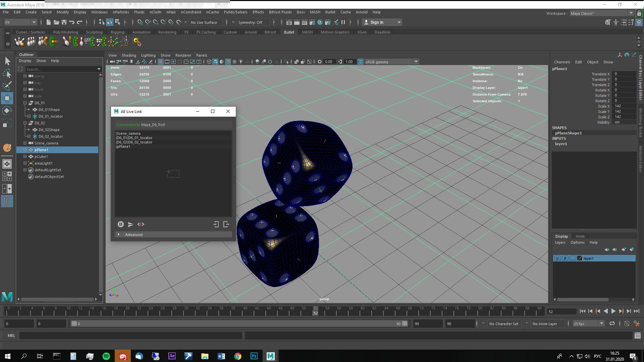The width and height of the screenshot is (644, 362).
Task: Open the 25 fps frame rate dropdown
Action: pyautogui.click(x=601, y=323)
